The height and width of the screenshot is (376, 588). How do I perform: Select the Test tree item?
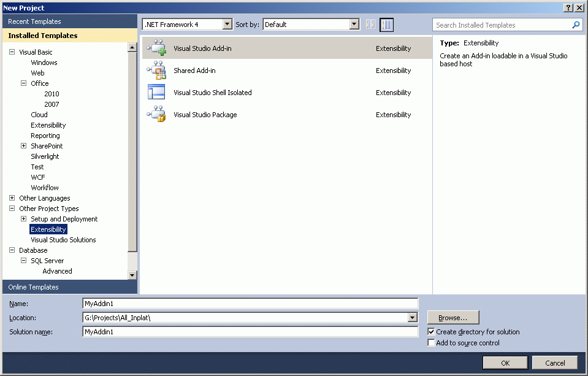tap(37, 167)
